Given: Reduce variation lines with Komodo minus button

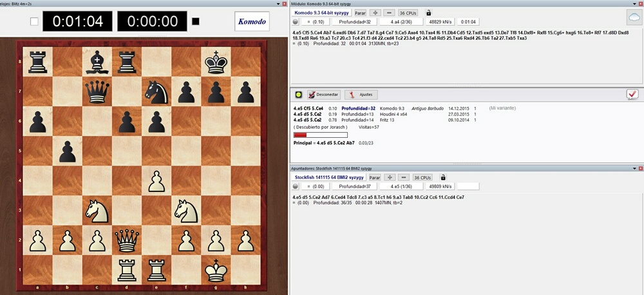Looking at the screenshot, I should point(390,13).
